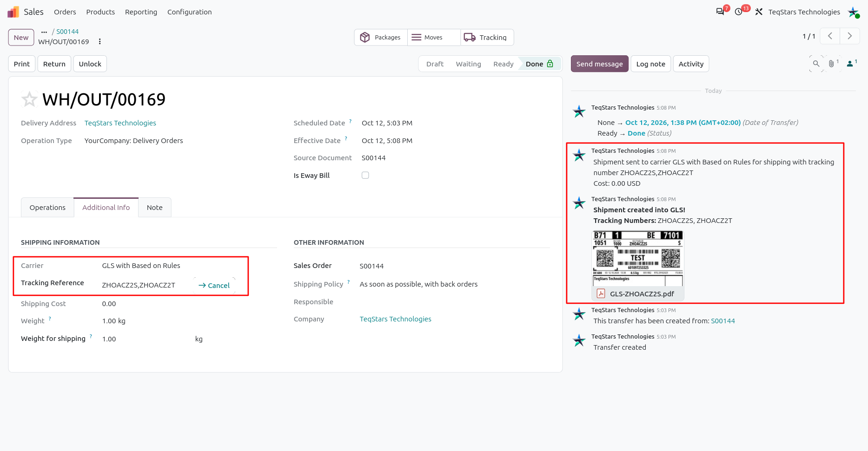Go to next record arrow
This screenshot has width=868, height=451.
(850, 36)
